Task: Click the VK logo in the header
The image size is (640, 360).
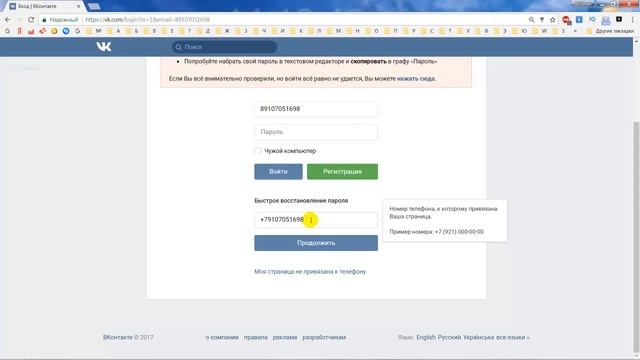Action: (104, 47)
